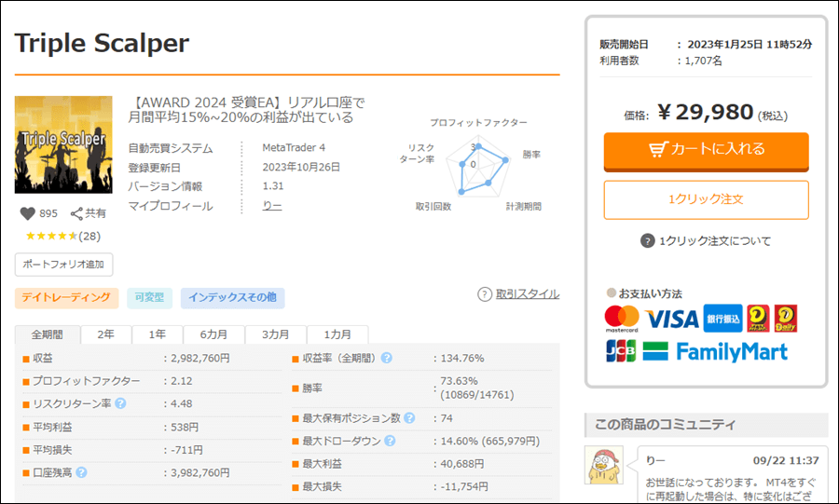Click the リスクリターン率 value 4.48

click(182, 404)
